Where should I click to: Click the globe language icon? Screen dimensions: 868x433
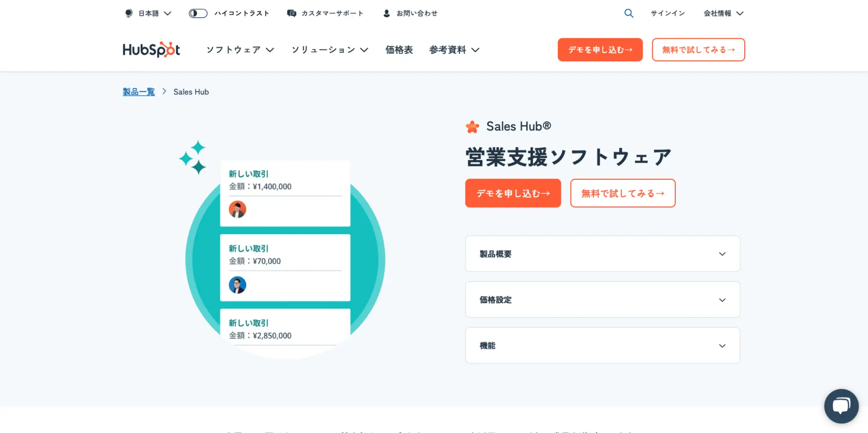point(129,13)
